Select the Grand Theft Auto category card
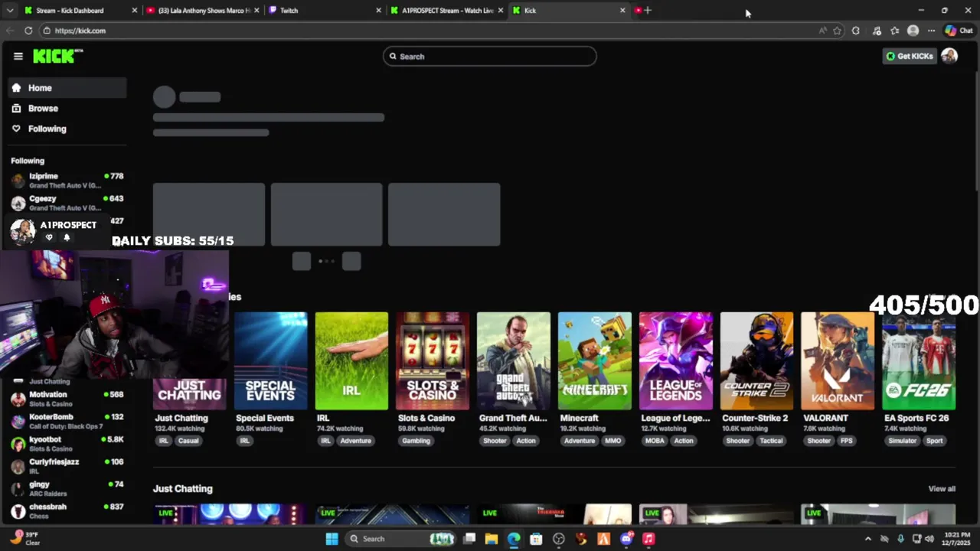The height and width of the screenshot is (551, 980). coord(514,361)
